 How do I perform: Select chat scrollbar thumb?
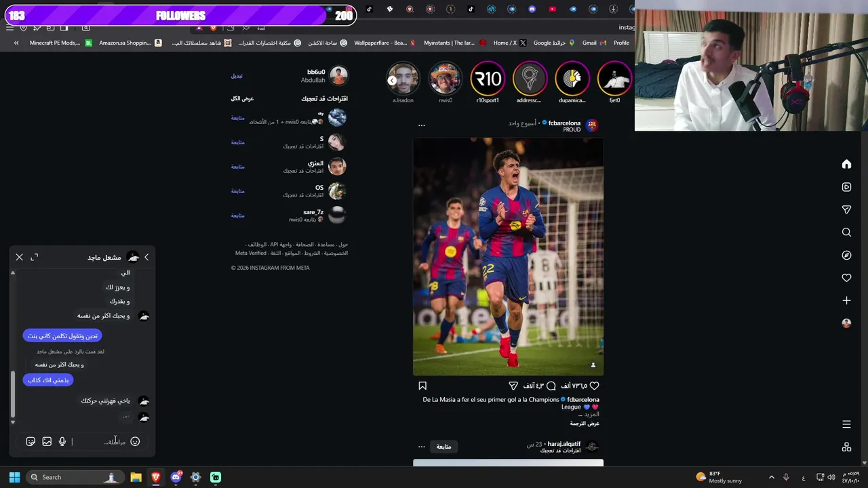[x=13, y=394]
